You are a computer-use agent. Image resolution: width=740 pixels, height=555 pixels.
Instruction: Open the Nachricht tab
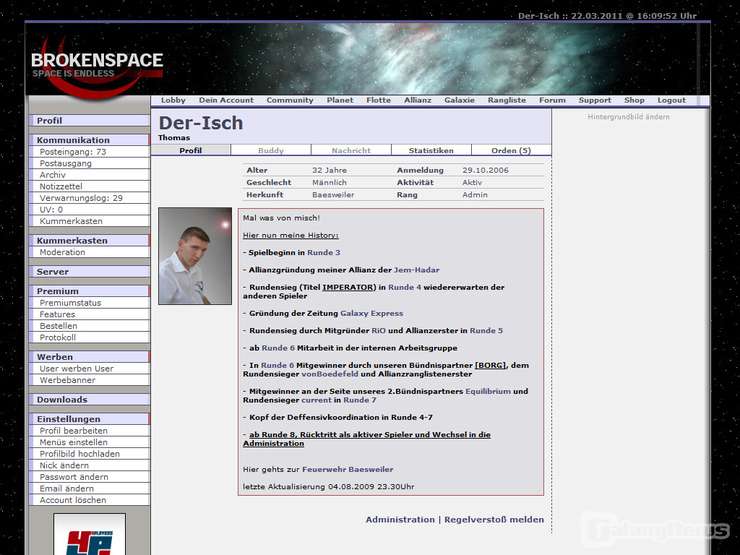click(351, 151)
